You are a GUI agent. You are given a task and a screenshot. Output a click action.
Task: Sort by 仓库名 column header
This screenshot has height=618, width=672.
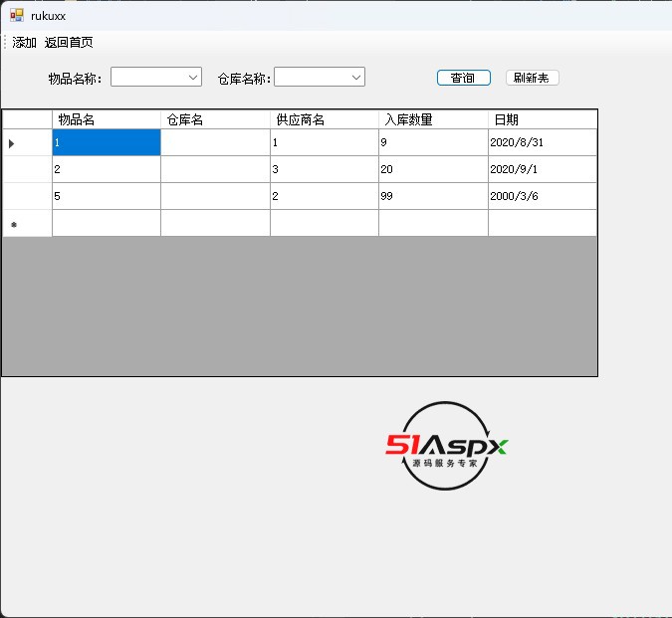point(215,119)
